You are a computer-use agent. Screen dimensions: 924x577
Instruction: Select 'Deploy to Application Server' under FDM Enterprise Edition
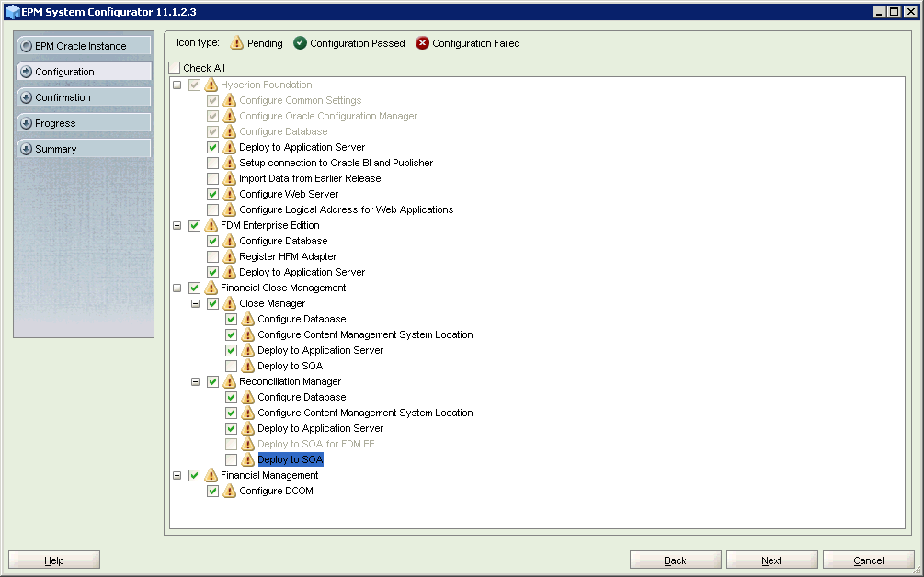tap(302, 273)
